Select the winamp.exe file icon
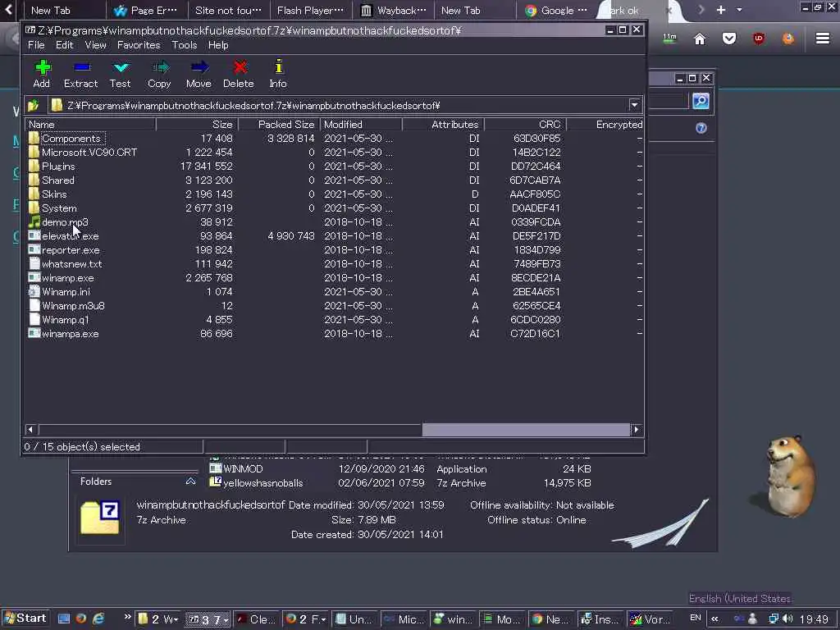This screenshot has height=630, width=840. point(34,277)
